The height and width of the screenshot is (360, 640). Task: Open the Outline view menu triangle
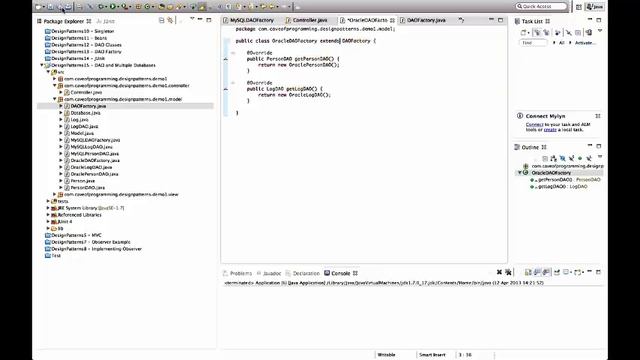600,156
